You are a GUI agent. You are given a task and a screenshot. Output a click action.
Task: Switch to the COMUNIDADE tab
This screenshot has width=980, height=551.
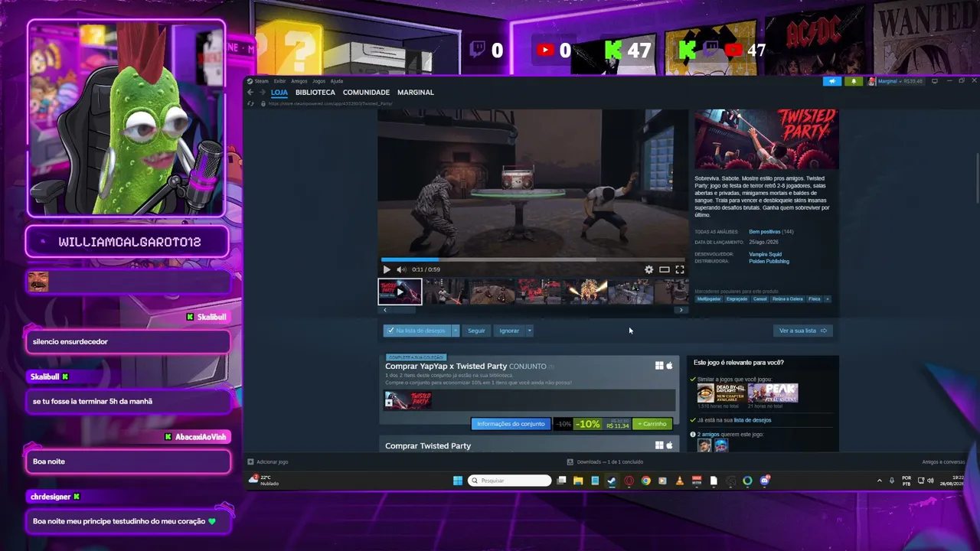pos(366,93)
